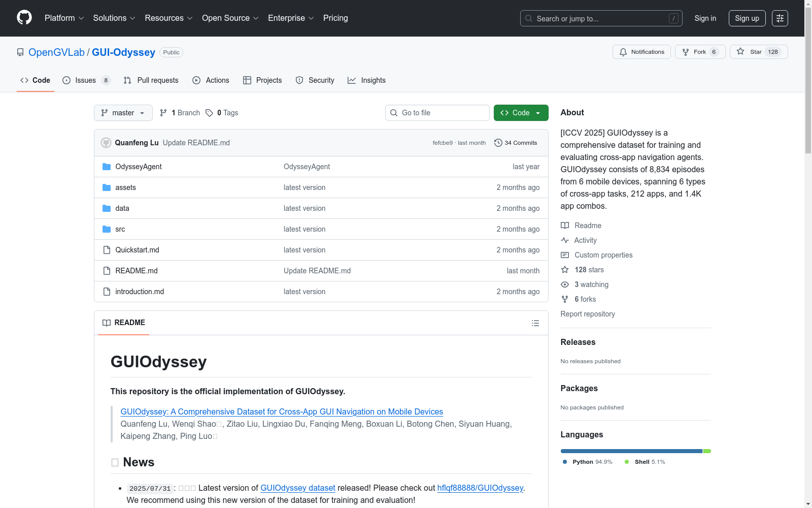This screenshot has height=508, width=812.
Task: Click Quanfeng Lu avatar image
Action: coord(106,143)
